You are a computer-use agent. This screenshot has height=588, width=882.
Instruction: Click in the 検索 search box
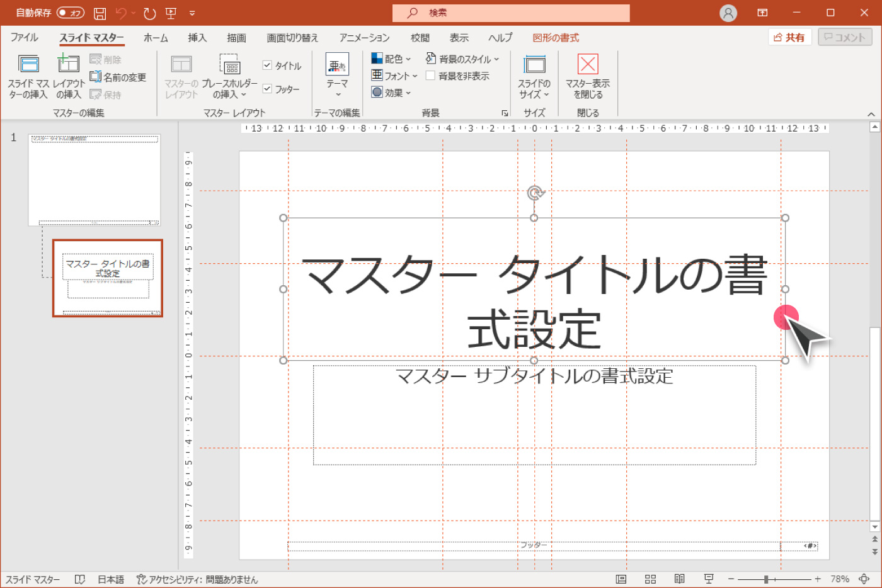[511, 13]
